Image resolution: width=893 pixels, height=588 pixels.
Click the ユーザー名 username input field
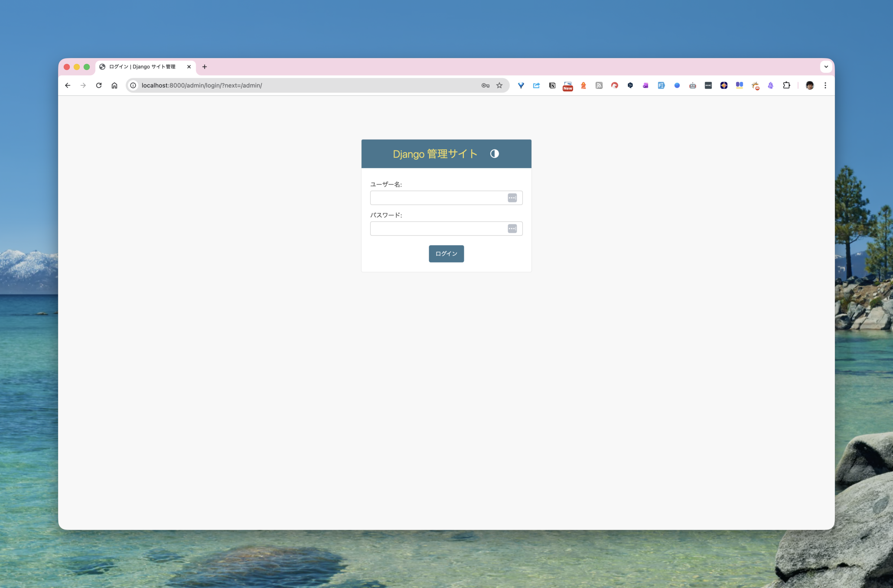coord(446,198)
